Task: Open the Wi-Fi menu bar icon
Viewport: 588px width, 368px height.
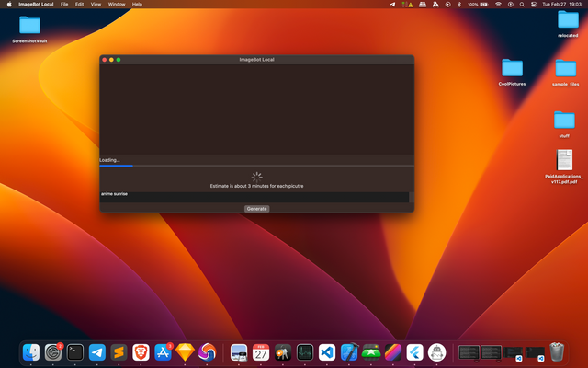Action: pyautogui.click(x=498, y=4)
